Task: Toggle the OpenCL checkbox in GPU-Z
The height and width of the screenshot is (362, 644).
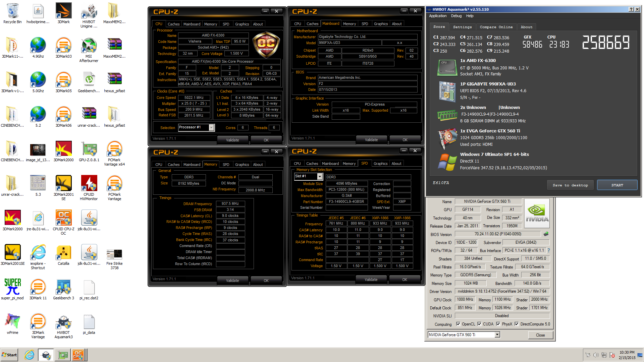Action: point(458,324)
